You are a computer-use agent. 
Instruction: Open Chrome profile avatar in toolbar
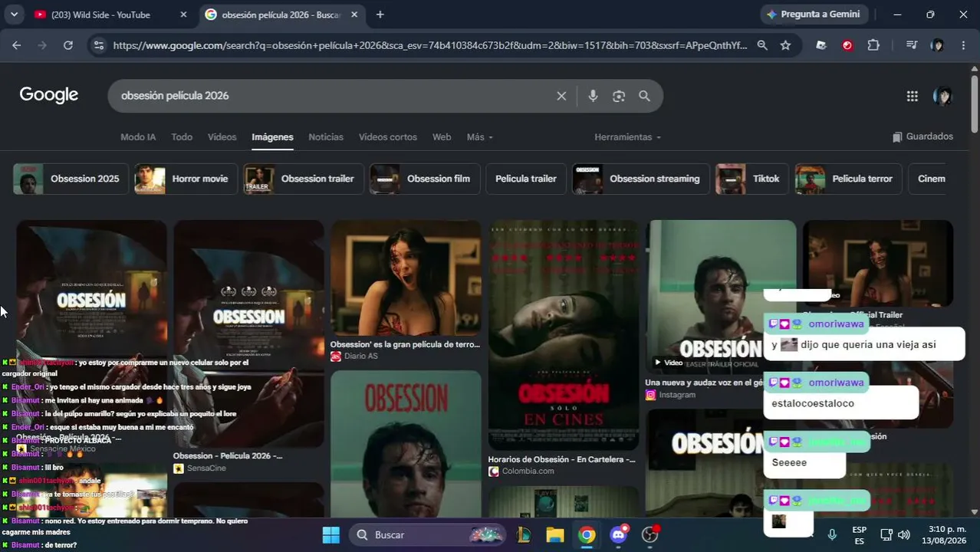pyautogui.click(x=937, y=45)
